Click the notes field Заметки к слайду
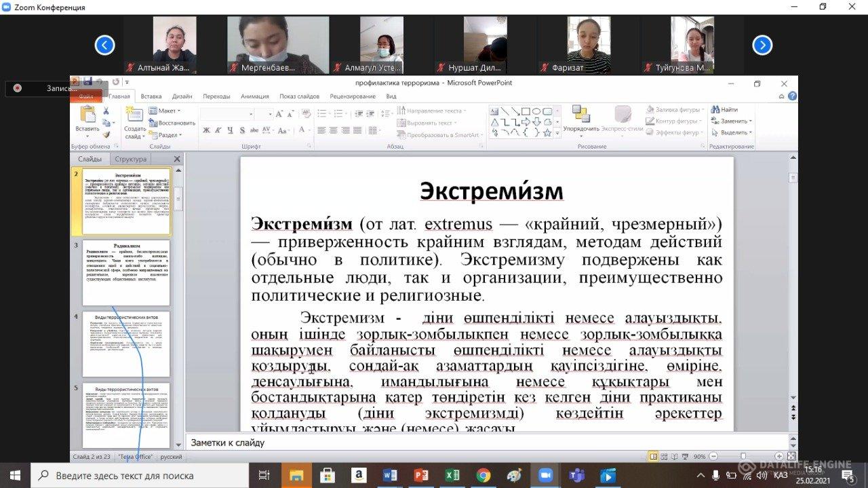 tap(488, 443)
